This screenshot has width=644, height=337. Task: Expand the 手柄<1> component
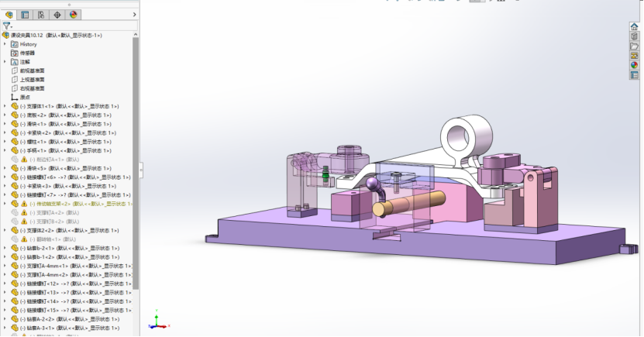click(x=5, y=150)
